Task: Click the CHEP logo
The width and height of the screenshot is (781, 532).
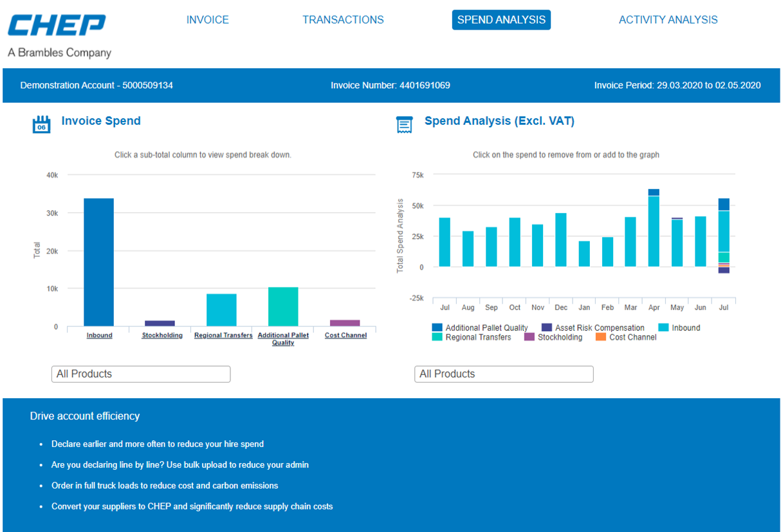Action: (57, 26)
